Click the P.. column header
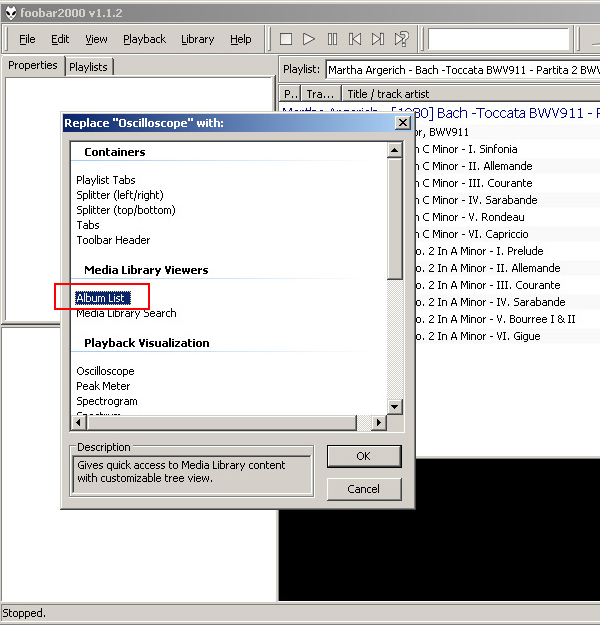 pos(290,94)
